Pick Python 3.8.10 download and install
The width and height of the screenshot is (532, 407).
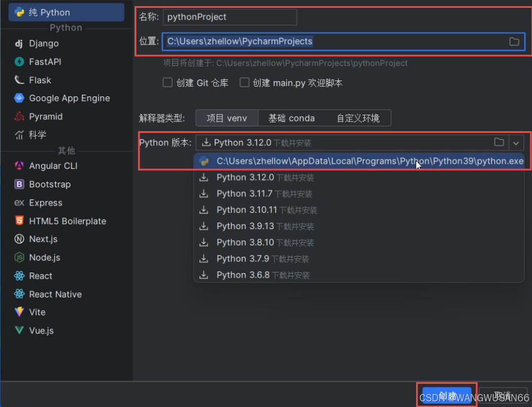click(359, 243)
